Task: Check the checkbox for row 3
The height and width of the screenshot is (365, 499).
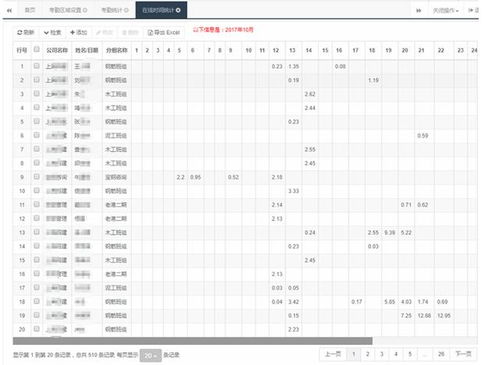Action: (x=37, y=94)
